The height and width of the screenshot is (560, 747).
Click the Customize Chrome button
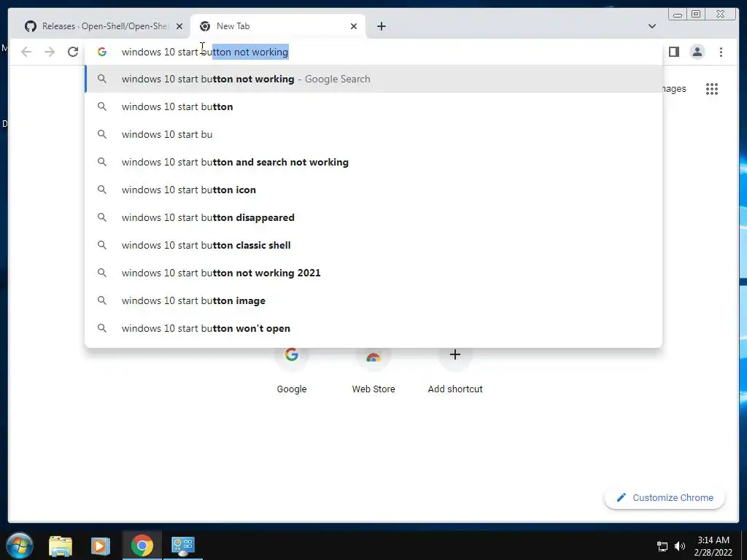tap(665, 497)
